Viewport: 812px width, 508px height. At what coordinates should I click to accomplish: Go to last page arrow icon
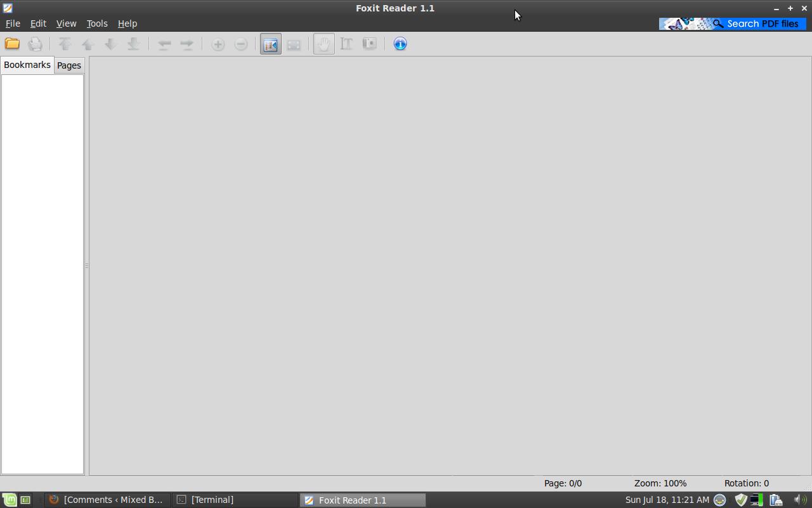(134, 44)
